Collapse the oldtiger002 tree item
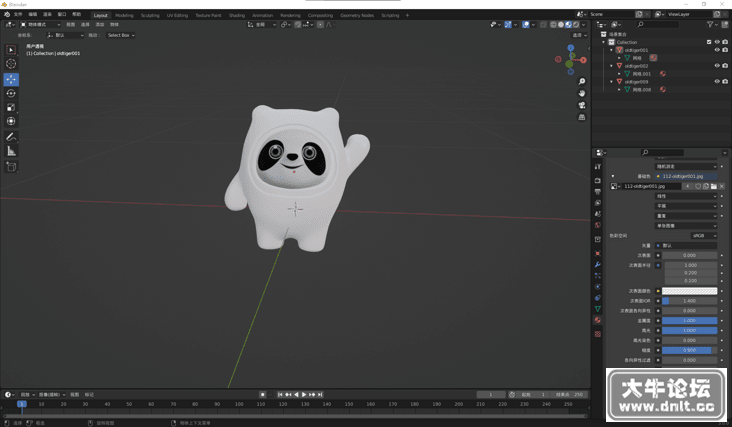This screenshot has width=732, height=427. (612, 66)
